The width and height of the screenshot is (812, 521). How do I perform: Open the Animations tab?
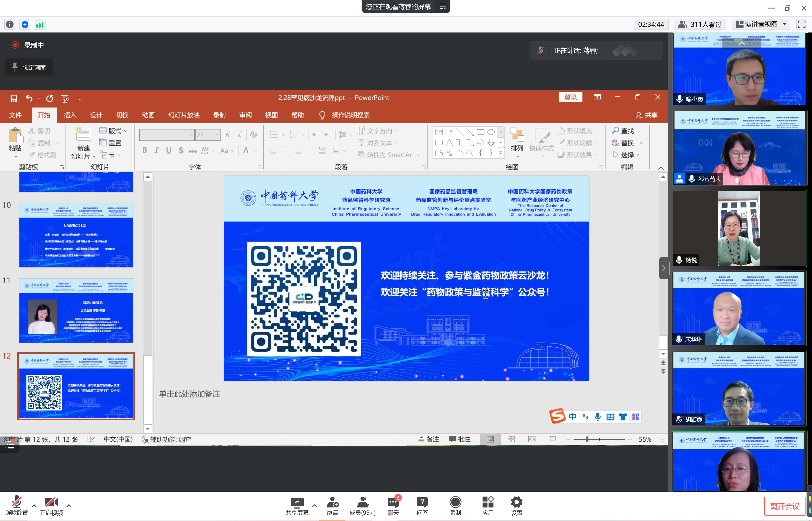click(148, 115)
